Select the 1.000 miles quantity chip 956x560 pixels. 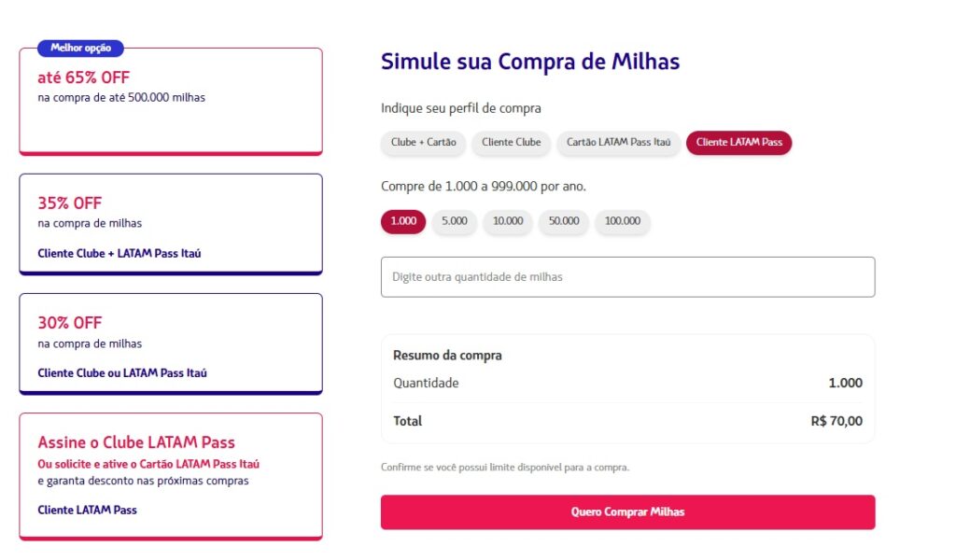pos(403,222)
